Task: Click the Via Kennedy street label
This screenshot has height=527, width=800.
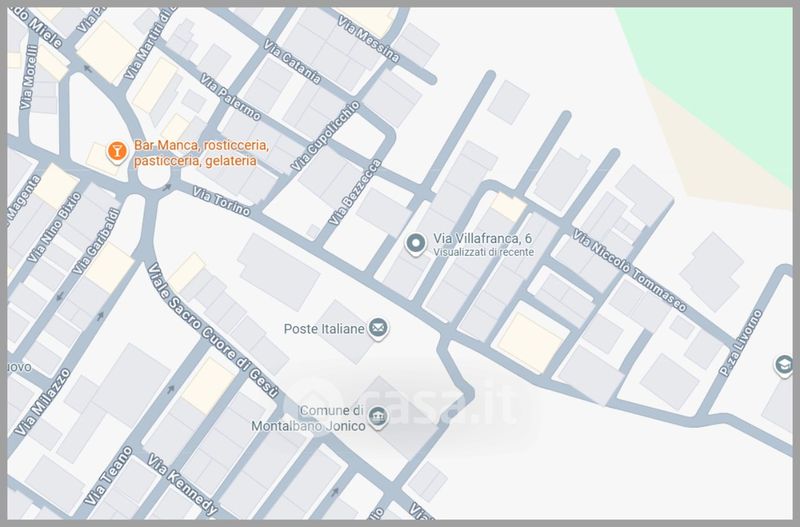Action: 182,482
